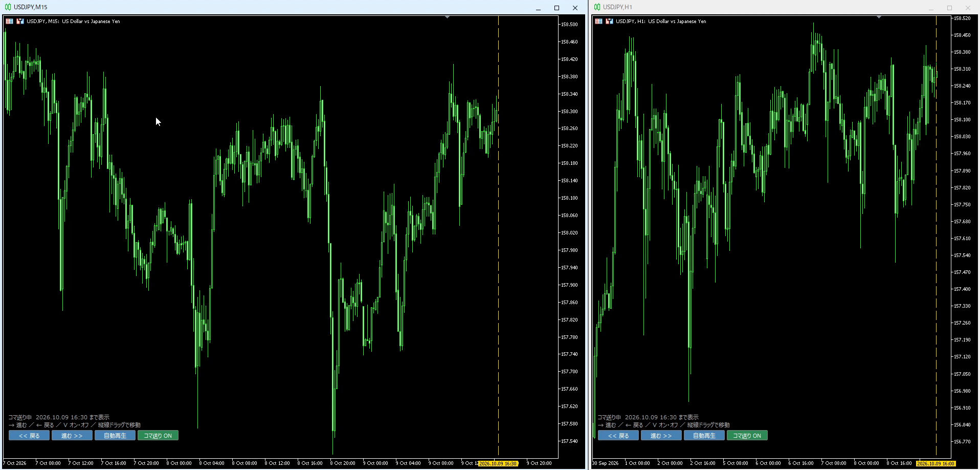The image size is (980, 470).
Task: Click 進む >> button in the M15 chart
Action: pyautogui.click(x=72, y=436)
